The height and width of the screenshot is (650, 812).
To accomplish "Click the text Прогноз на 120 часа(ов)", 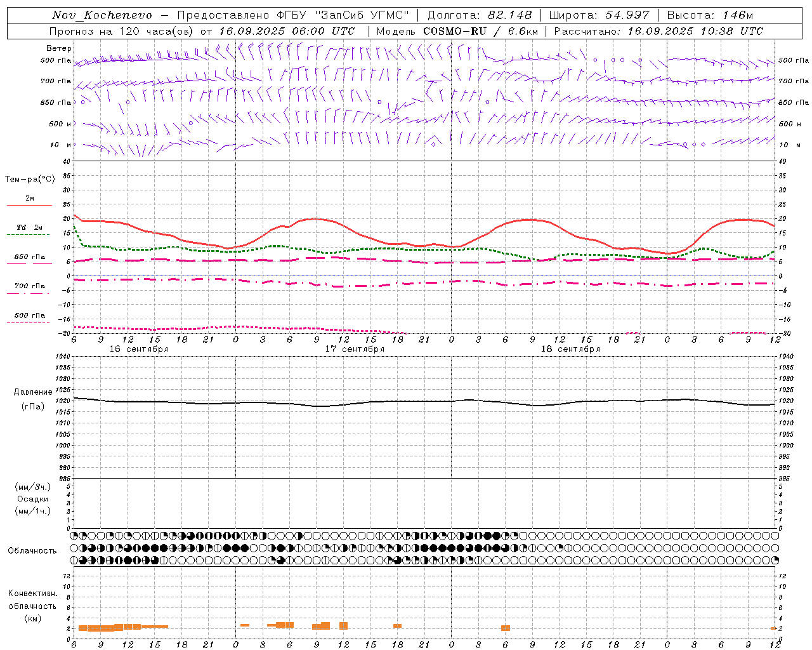I will click(122, 31).
